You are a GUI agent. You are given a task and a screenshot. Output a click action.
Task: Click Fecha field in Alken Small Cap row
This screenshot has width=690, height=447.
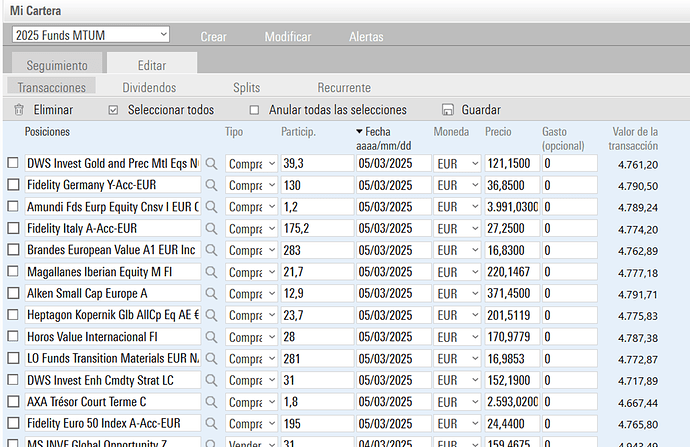point(394,293)
